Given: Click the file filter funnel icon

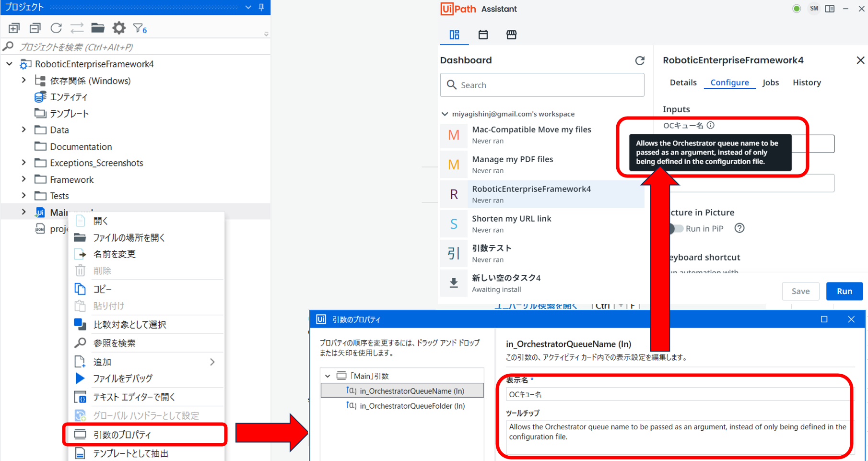Looking at the screenshot, I should click(x=140, y=29).
